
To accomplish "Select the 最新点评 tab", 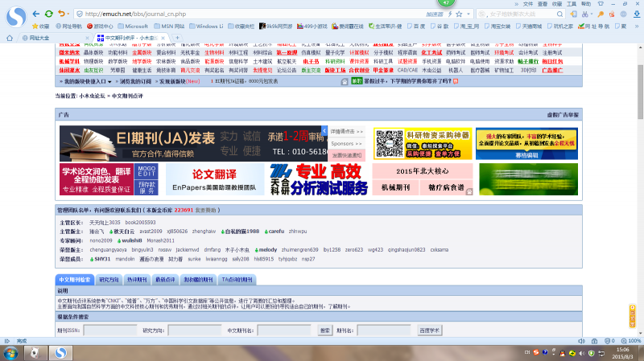I will pyautogui.click(x=165, y=280).
